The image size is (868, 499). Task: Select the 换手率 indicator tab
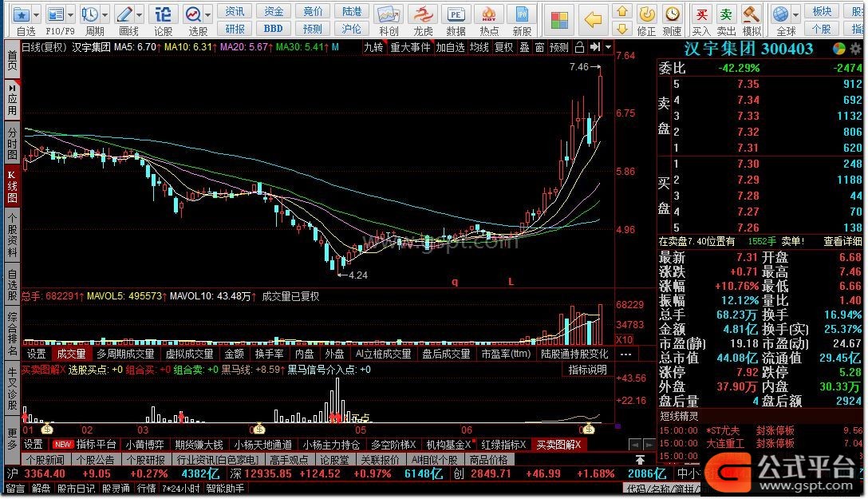(x=270, y=354)
